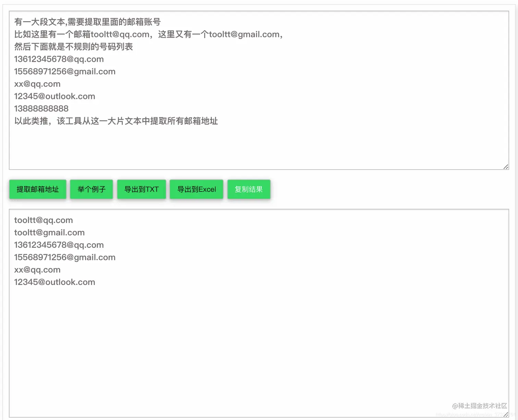Click inside the top text input area
The height and width of the screenshot is (420, 518).
pos(240,144)
